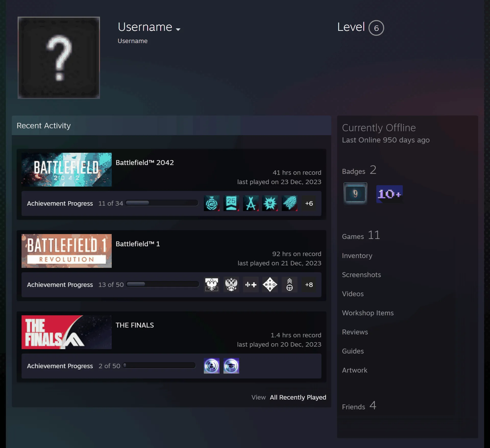Open the Workshop Items page
The height and width of the screenshot is (448, 490).
(368, 313)
